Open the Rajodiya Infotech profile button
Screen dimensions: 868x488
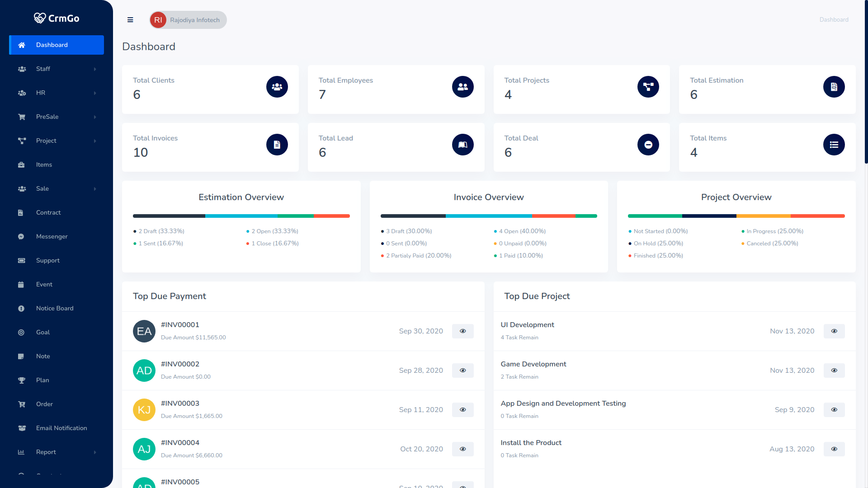click(188, 20)
